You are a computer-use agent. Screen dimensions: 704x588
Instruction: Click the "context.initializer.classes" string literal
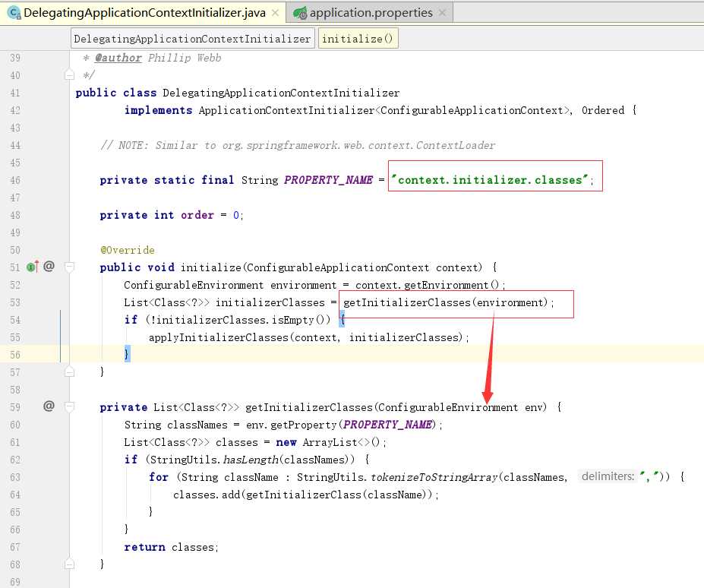(489, 180)
